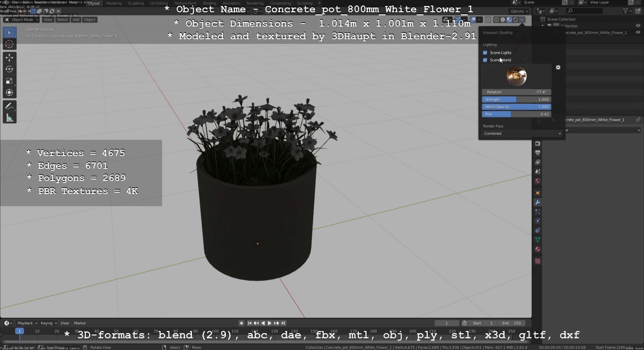Image resolution: width=644 pixels, height=350 pixels.
Task: Switch to solid viewport shading
Action: click(x=503, y=19)
